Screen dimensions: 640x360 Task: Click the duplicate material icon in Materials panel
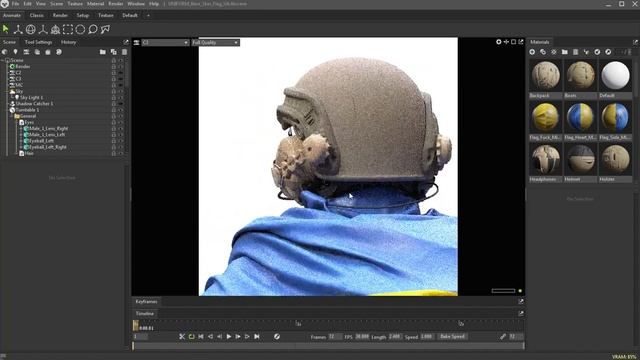543,52
